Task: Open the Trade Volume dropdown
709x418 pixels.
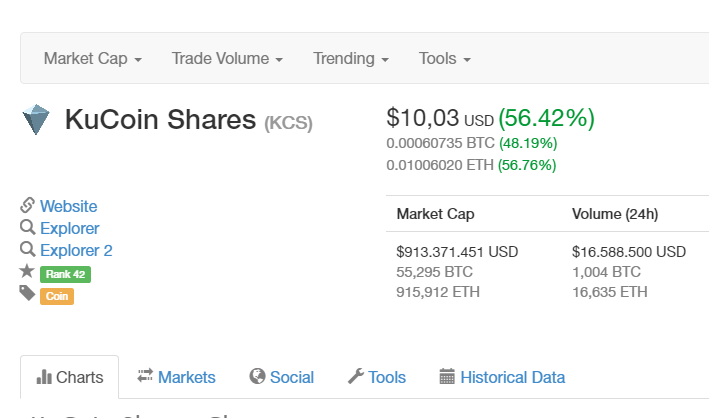Action: 227,59
